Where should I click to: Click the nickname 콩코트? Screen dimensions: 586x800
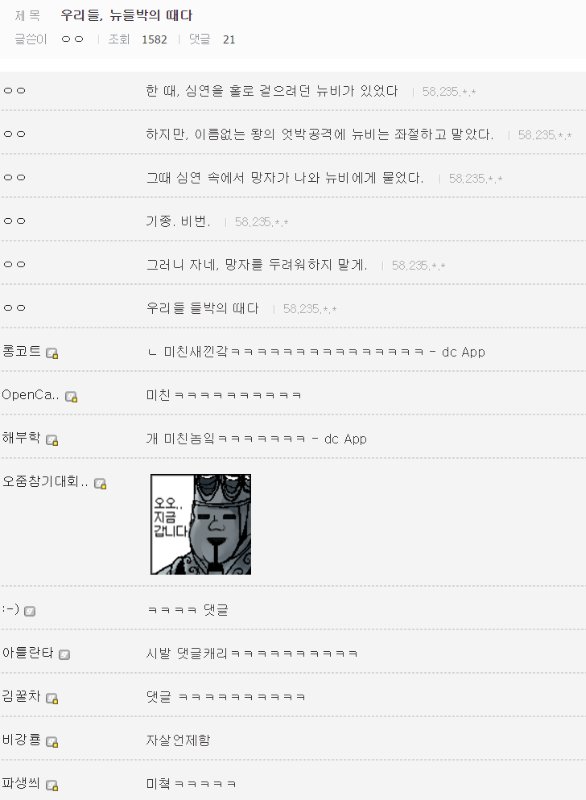coord(21,351)
